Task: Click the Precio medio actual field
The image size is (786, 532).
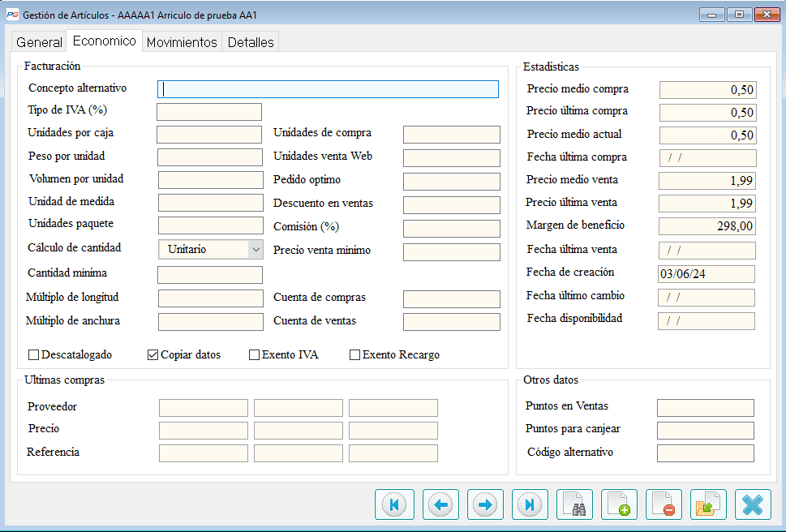Action: pyautogui.click(x=708, y=135)
